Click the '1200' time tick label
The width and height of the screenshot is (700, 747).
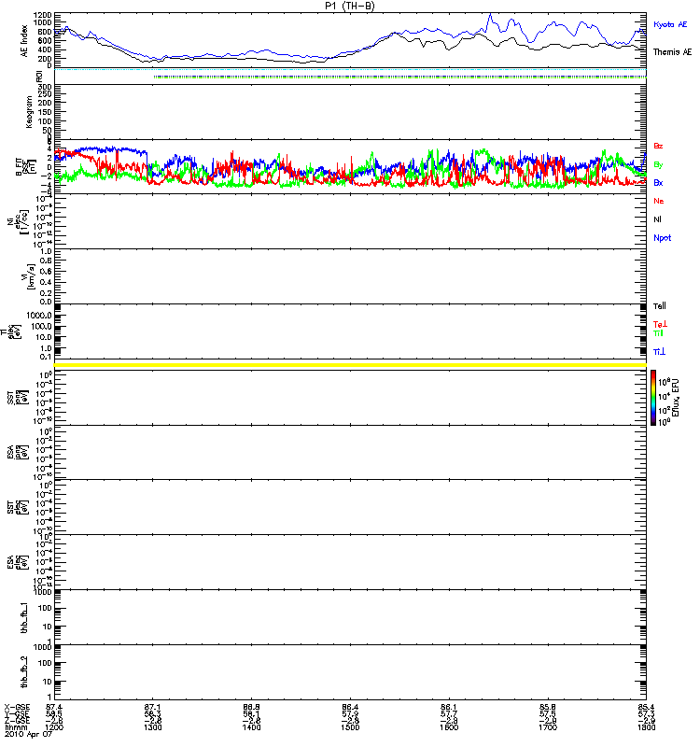coord(54,727)
